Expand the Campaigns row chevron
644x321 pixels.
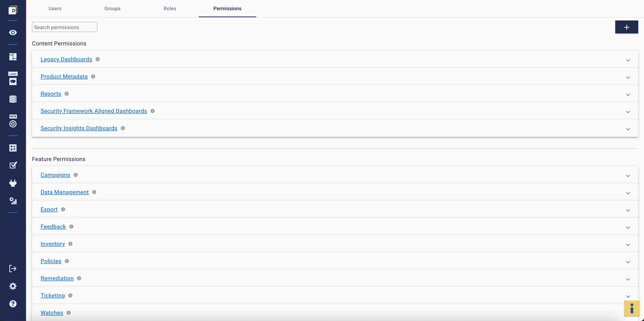[628, 176]
